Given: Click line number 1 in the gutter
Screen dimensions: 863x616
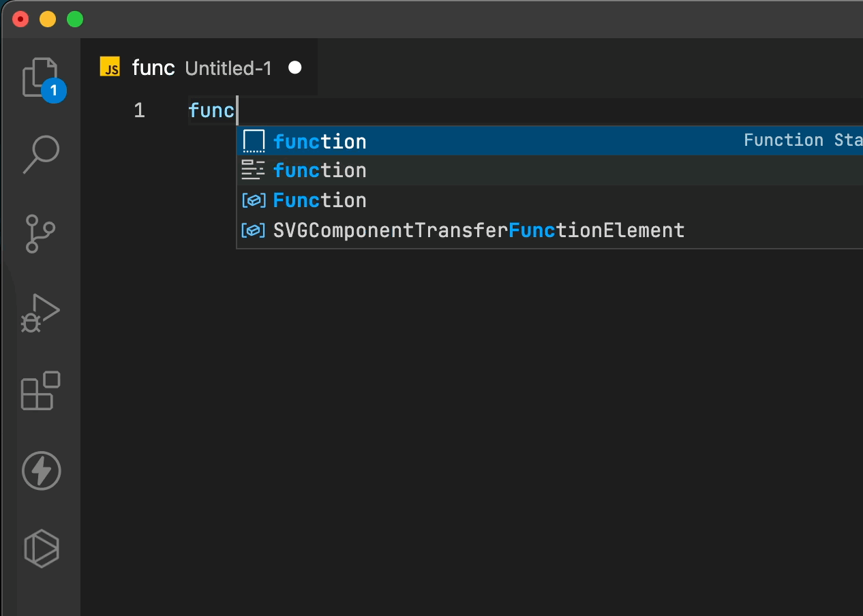Looking at the screenshot, I should [139, 110].
